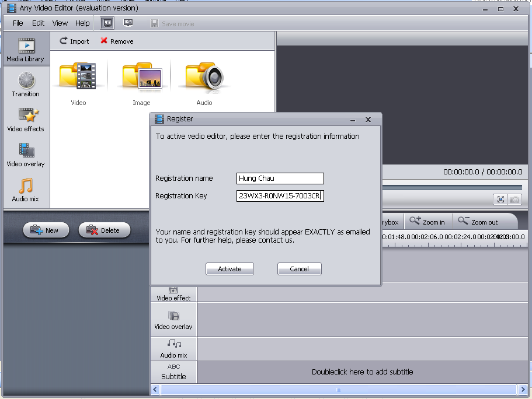Click the timeline right scroll arrow
This screenshot has width=532, height=399.
523,390
